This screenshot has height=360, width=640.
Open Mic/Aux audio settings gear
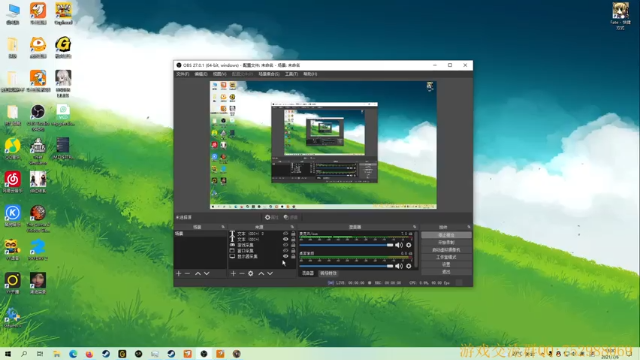tap(409, 245)
